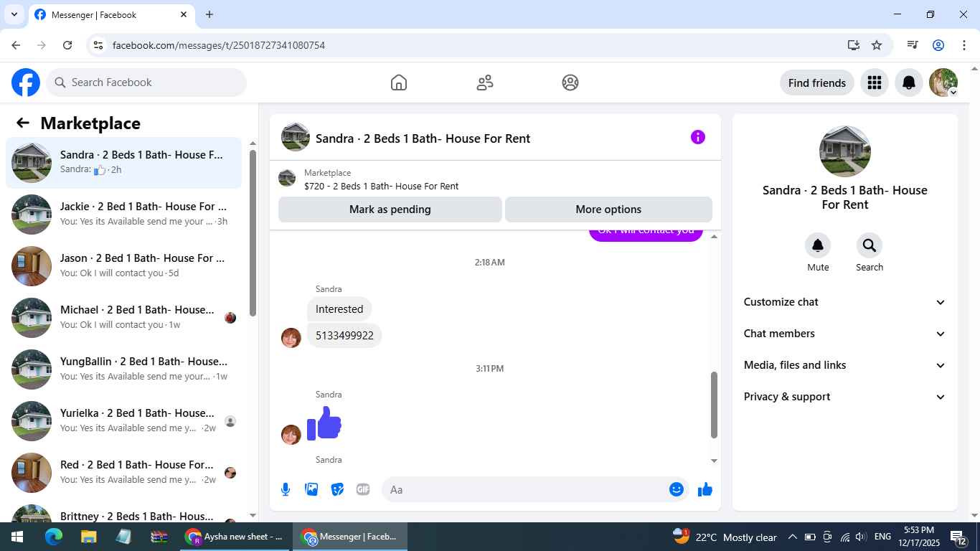
Task: Go back using the Marketplace back arrow
Action: click(23, 123)
